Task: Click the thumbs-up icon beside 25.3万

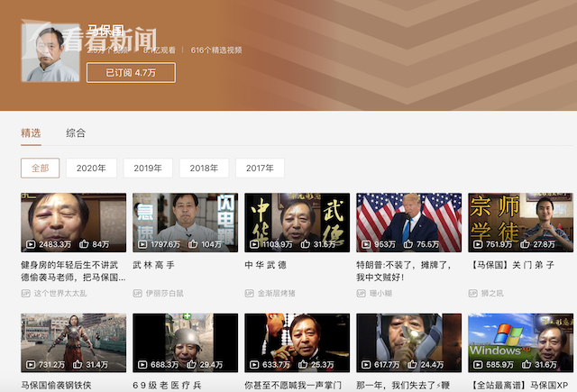Action: [x=303, y=364]
